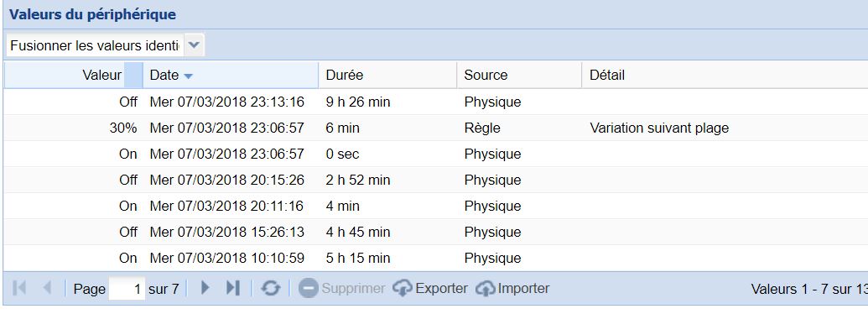Select the 30% Règle value row
Viewport: 868px width, 314px height.
(x=435, y=128)
